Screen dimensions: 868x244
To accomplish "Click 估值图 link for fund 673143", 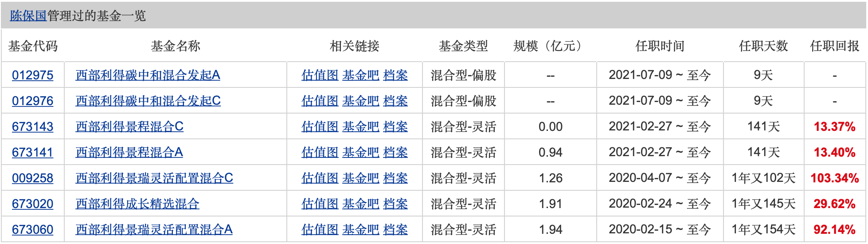I will tap(320, 126).
